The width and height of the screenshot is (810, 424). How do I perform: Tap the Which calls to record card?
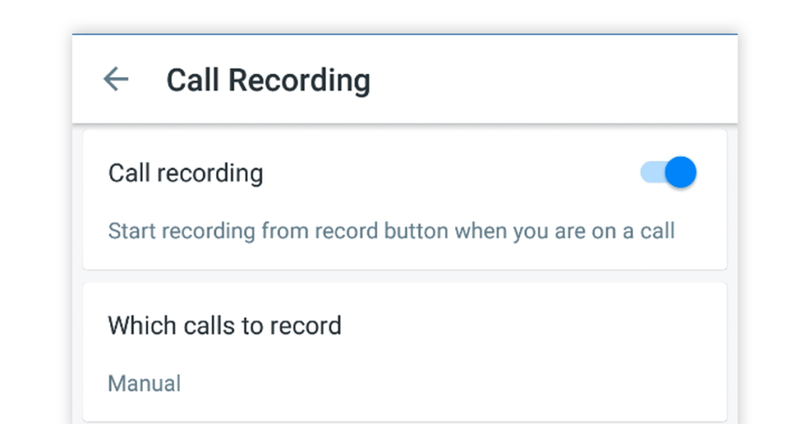click(x=450, y=350)
